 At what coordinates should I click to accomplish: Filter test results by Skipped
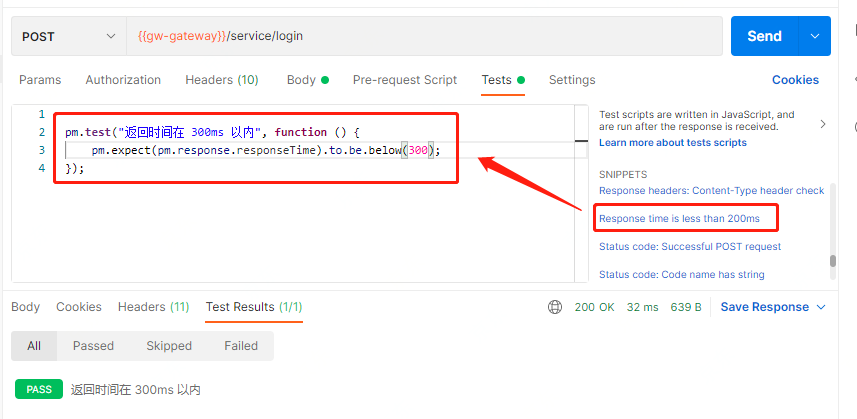click(x=169, y=346)
